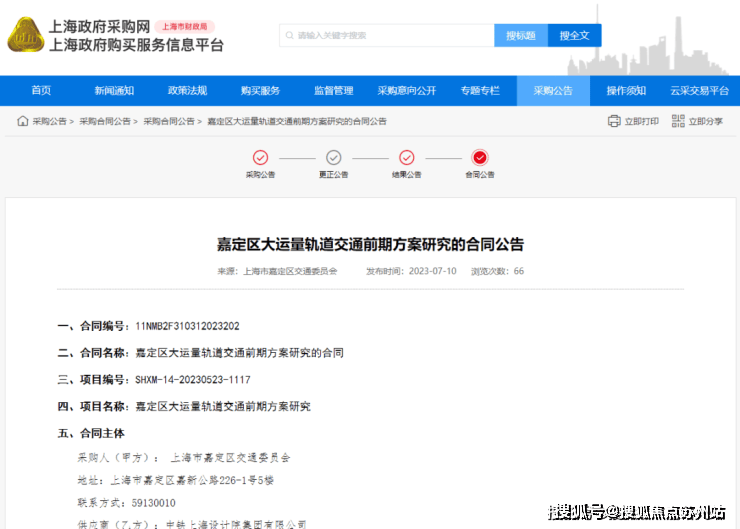
Task: Select the 更正公告 step circle icon
Action: click(334, 157)
